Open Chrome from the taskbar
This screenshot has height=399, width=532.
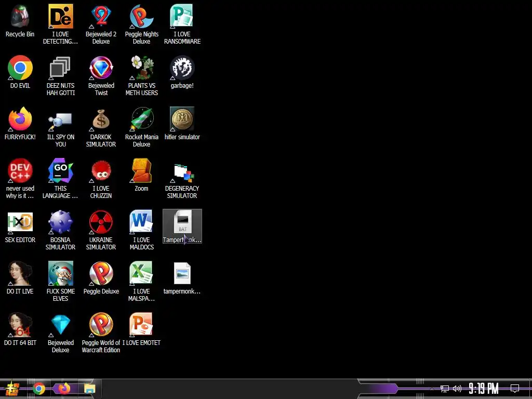tap(38, 389)
